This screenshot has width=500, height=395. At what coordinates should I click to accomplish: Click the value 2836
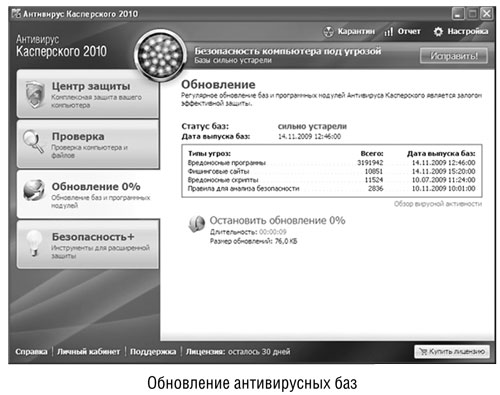[x=376, y=189]
